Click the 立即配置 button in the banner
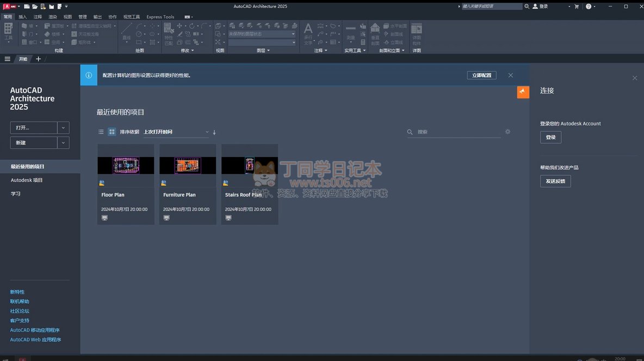 481,75
